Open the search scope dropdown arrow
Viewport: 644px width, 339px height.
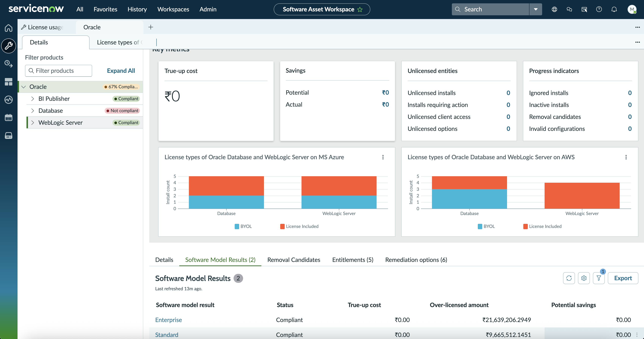tap(535, 10)
